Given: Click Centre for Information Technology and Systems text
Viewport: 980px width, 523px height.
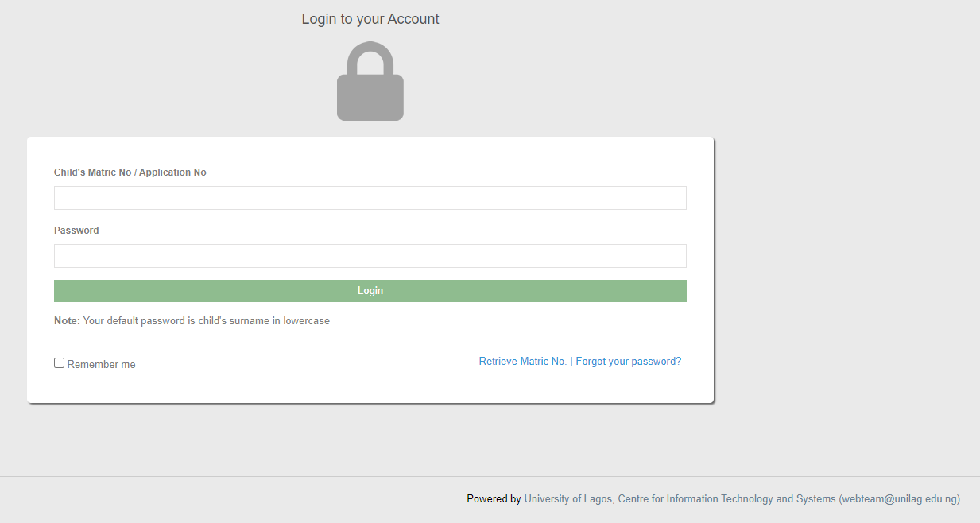Looking at the screenshot, I should pyautogui.click(x=726, y=499).
